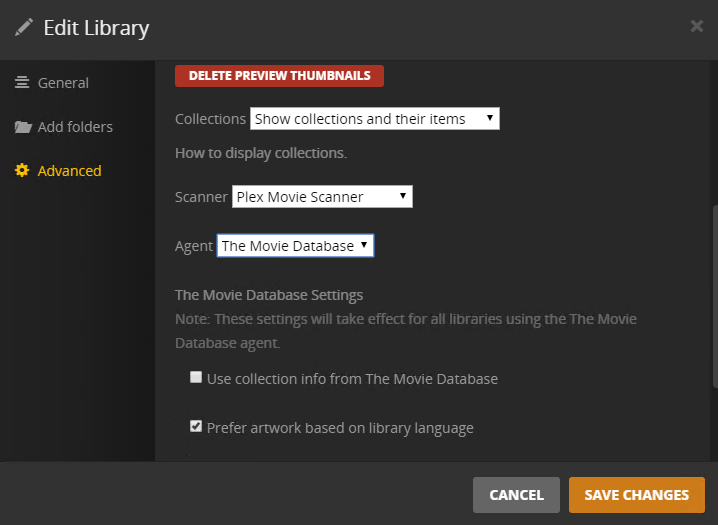This screenshot has width=718, height=525.
Task: Open the Scanner dropdown
Action: [x=322, y=197]
